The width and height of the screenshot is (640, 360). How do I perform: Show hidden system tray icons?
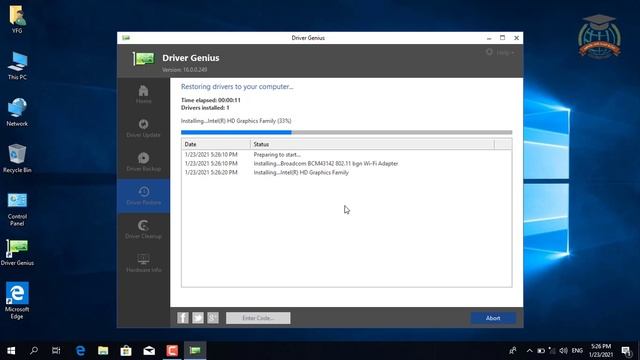point(529,351)
